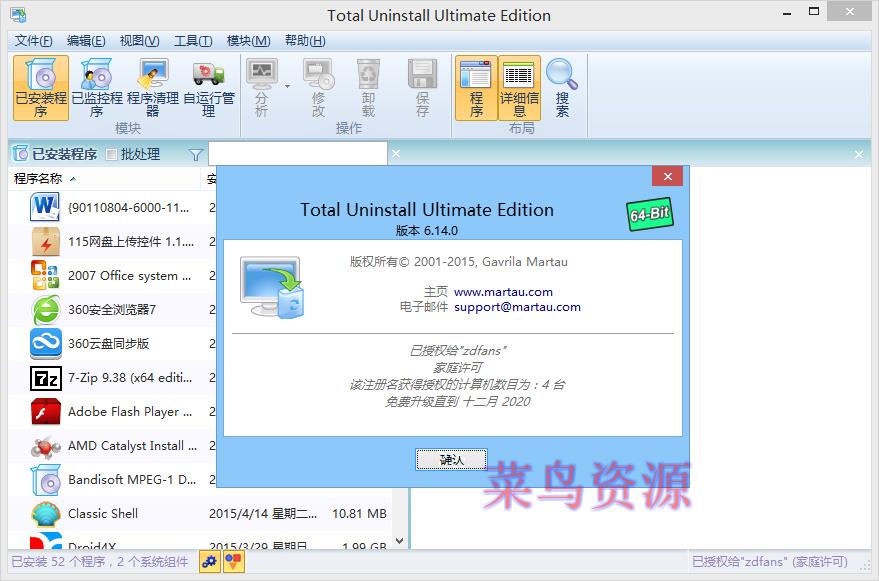Launch the 自运行管理 startup manager

208,88
